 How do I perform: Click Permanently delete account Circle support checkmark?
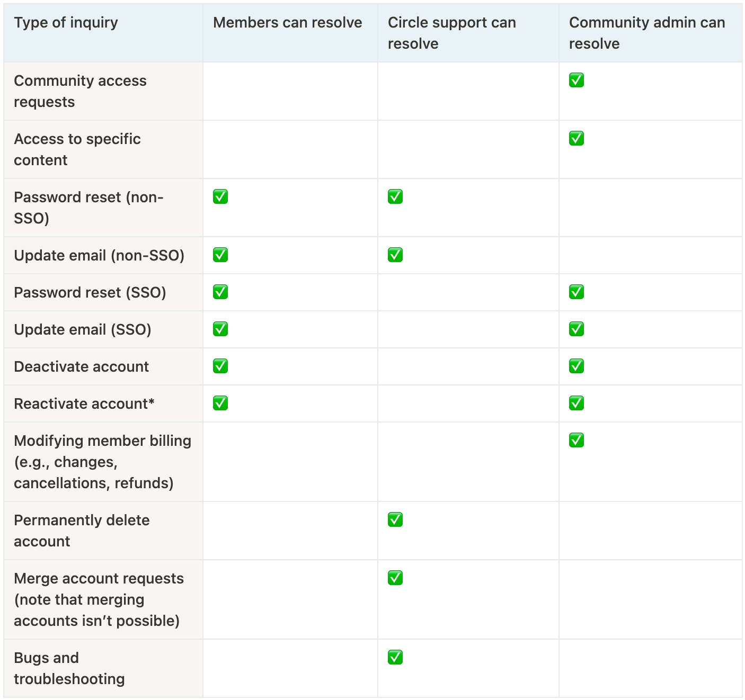(395, 520)
